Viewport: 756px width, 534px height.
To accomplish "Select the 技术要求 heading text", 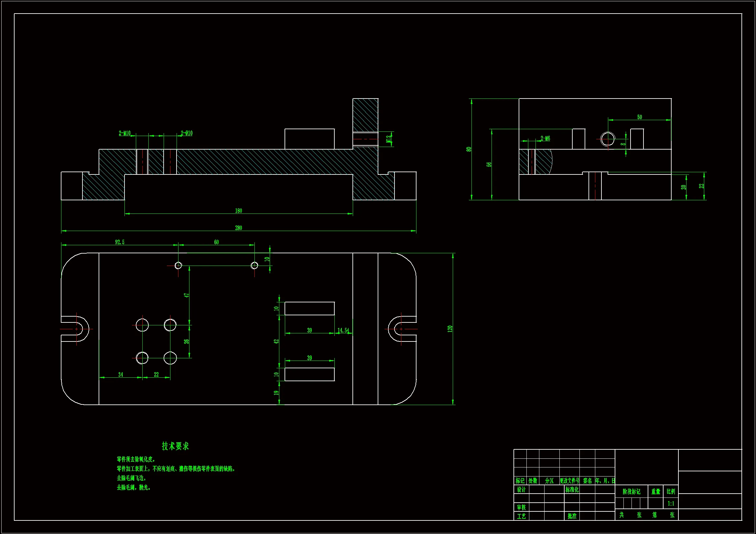I will coord(175,446).
